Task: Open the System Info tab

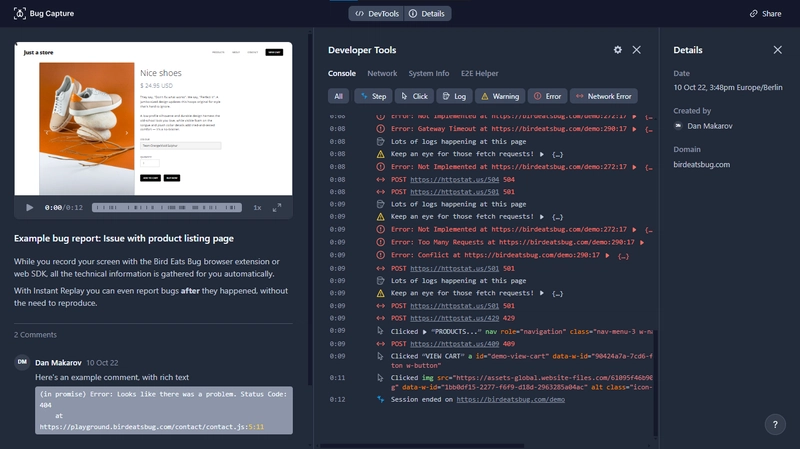Action: pos(429,73)
